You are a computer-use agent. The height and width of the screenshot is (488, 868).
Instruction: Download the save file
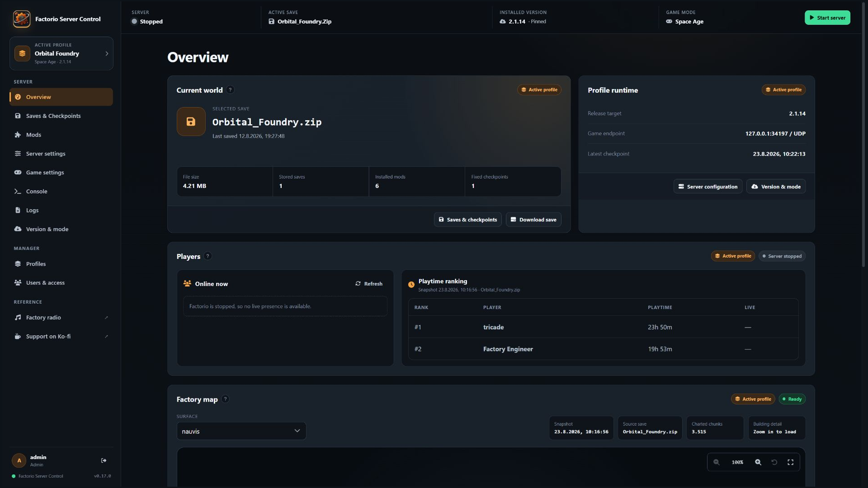[x=533, y=220]
